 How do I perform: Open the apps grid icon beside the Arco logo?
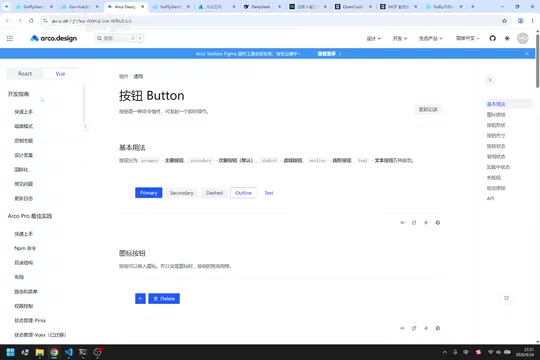coord(10,38)
